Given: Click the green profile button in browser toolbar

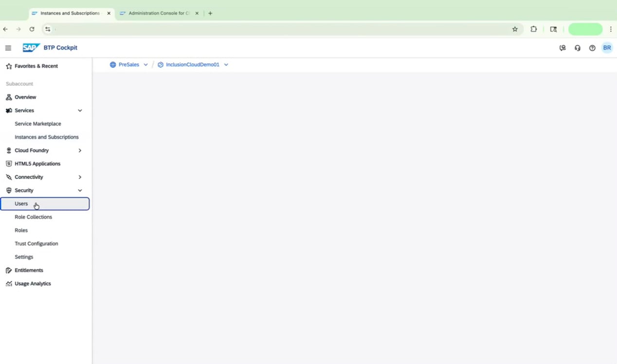Looking at the screenshot, I should point(585,29).
